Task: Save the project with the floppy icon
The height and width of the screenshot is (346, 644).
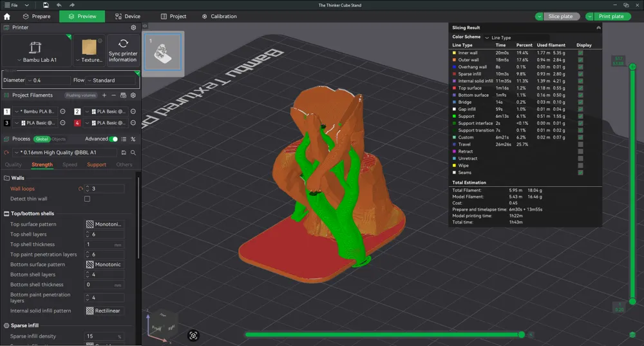Action: pos(46,5)
